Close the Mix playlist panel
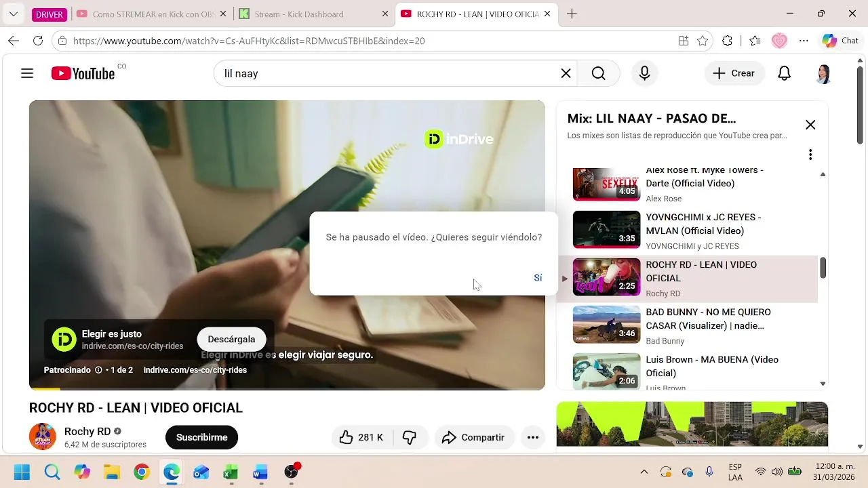 tap(810, 125)
